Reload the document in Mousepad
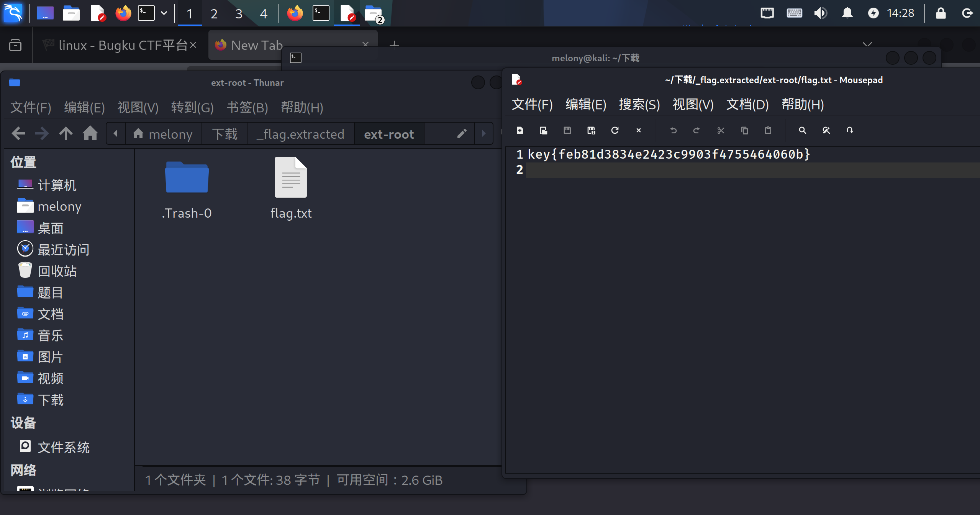Screen dimensions: 980x515 coord(615,130)
